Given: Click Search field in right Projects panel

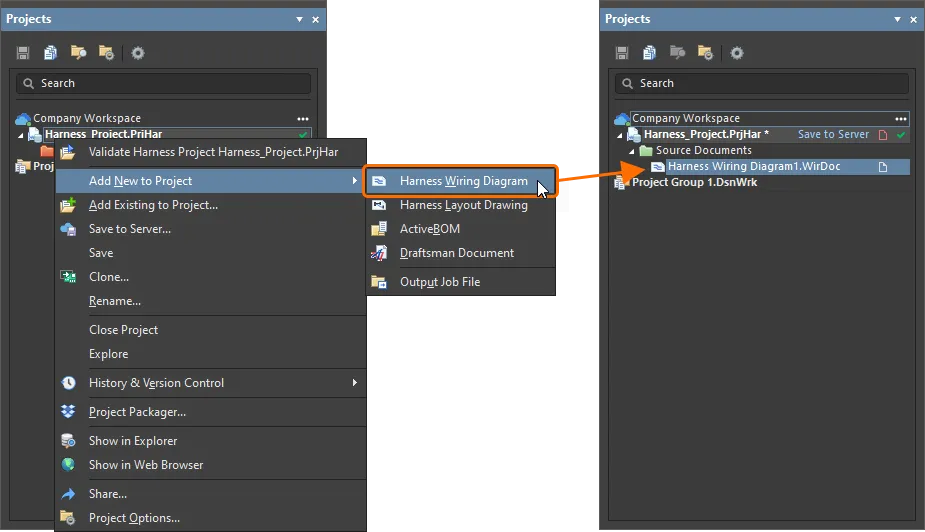Looking at the screenshot, I should coord(762,84).
